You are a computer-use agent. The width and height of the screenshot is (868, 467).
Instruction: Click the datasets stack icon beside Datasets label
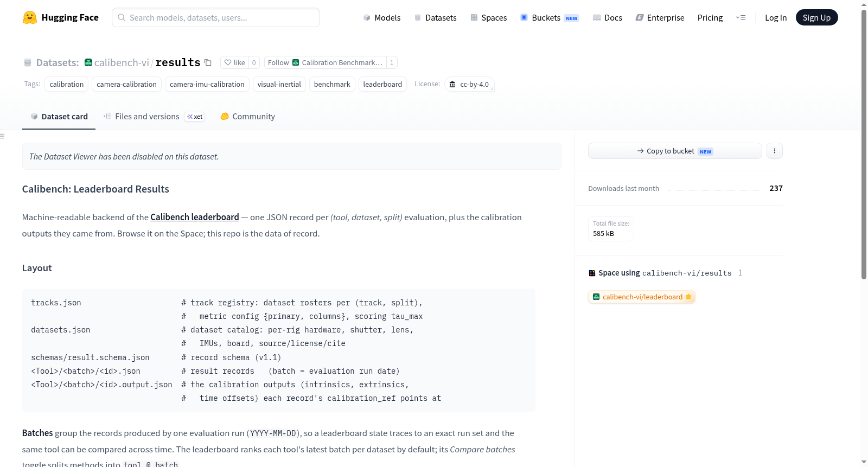point(28,62)
